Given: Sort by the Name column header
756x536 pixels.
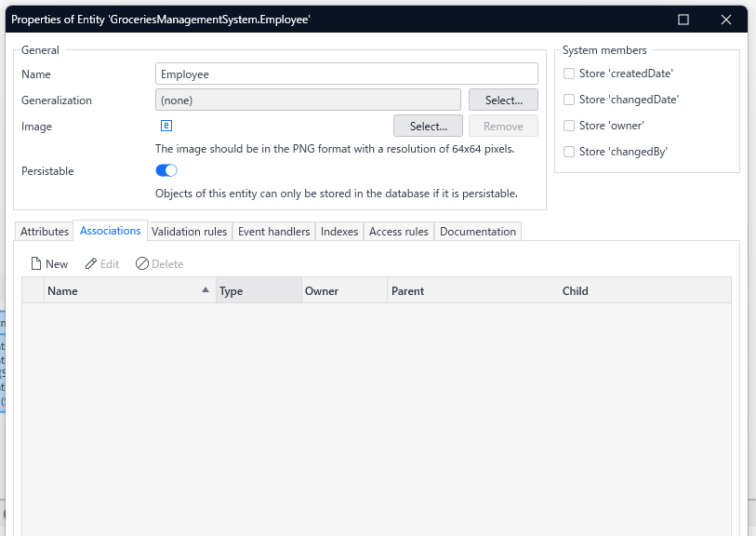Looking at the screenshot, I should [x=129, y=290].
